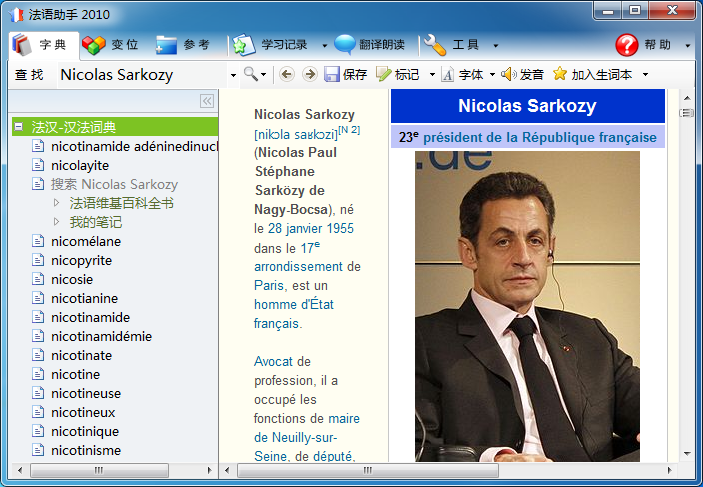The width and height of the screenshot is (703, 487).
Task: Click the article scroll-up arrow
Action: tap(687, 98)
